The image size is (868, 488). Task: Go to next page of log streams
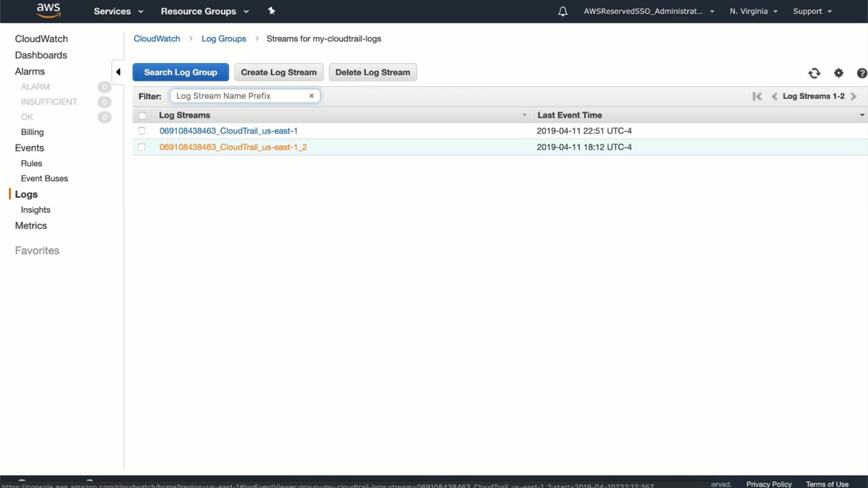pos(853,96)
